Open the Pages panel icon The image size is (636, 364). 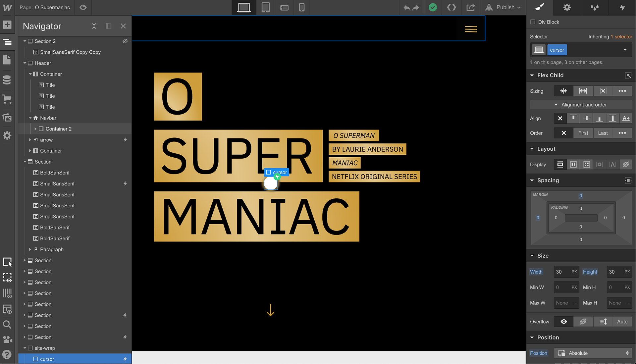(7, 60)
